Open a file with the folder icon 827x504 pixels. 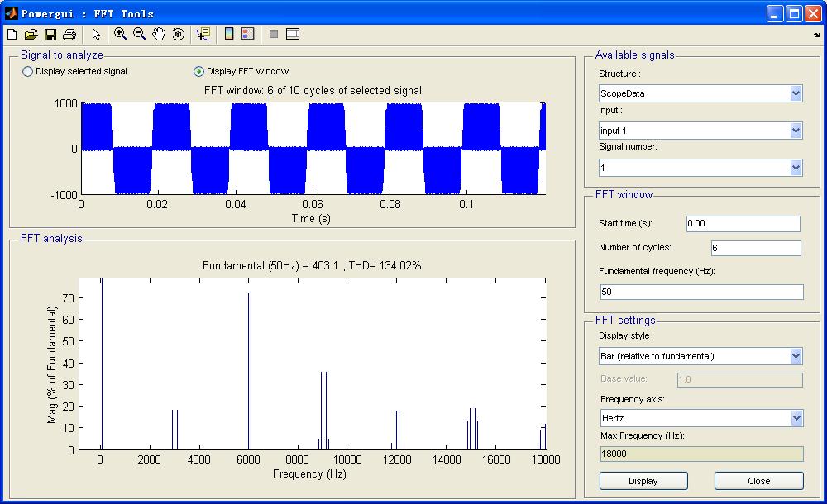click(x=31, y=34)
